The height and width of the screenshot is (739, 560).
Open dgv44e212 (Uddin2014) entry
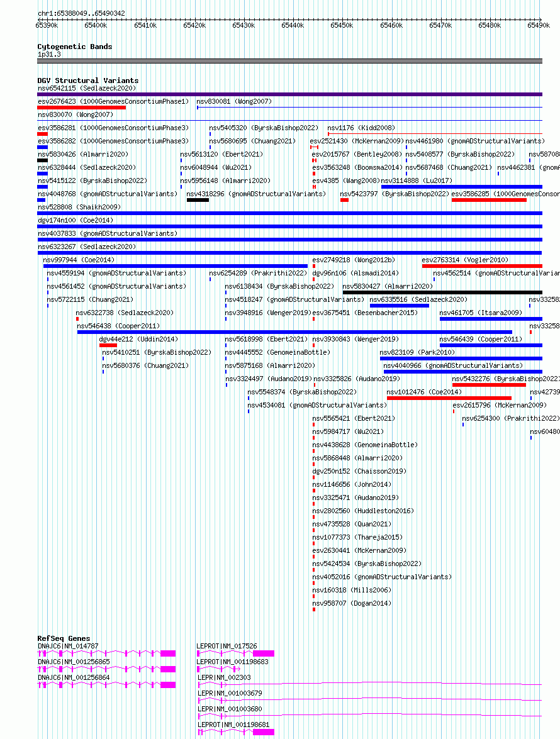tap(138, 339)
